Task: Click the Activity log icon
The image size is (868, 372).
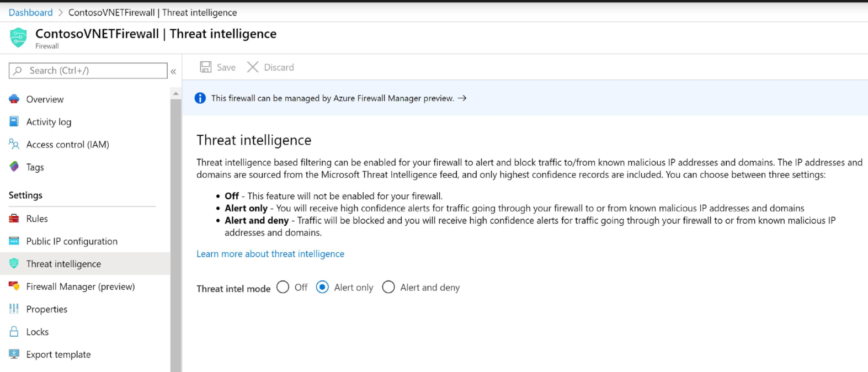Action: 14,121
